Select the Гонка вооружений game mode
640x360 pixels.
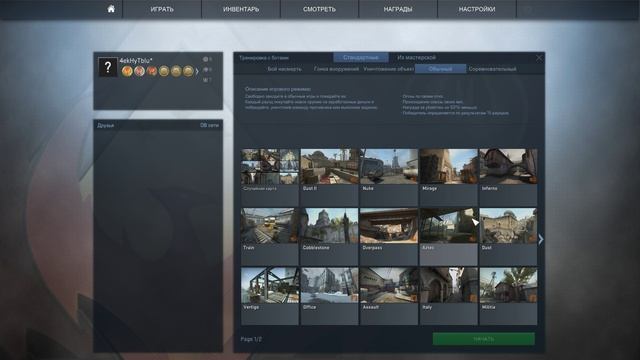point(336,69)
